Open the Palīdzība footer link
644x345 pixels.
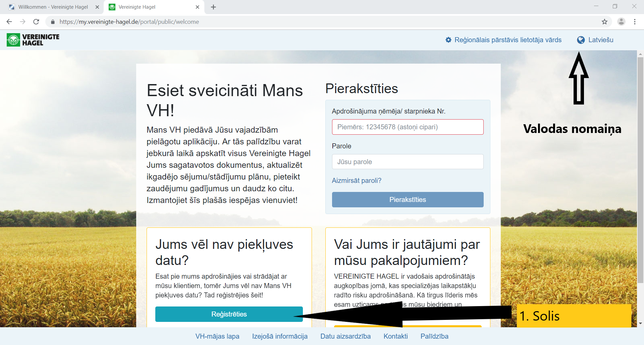tap(434, 336)
